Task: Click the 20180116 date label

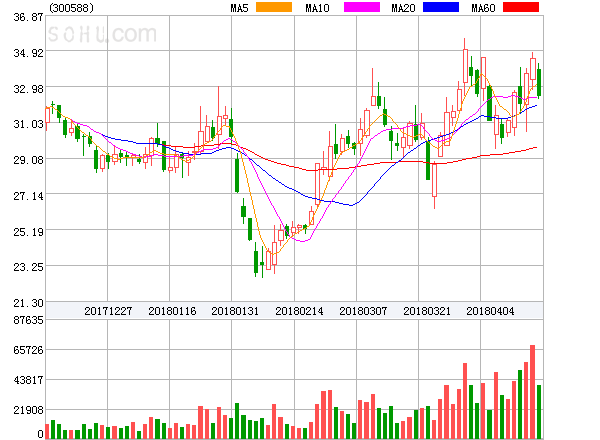Action: [x=172, y=311]
